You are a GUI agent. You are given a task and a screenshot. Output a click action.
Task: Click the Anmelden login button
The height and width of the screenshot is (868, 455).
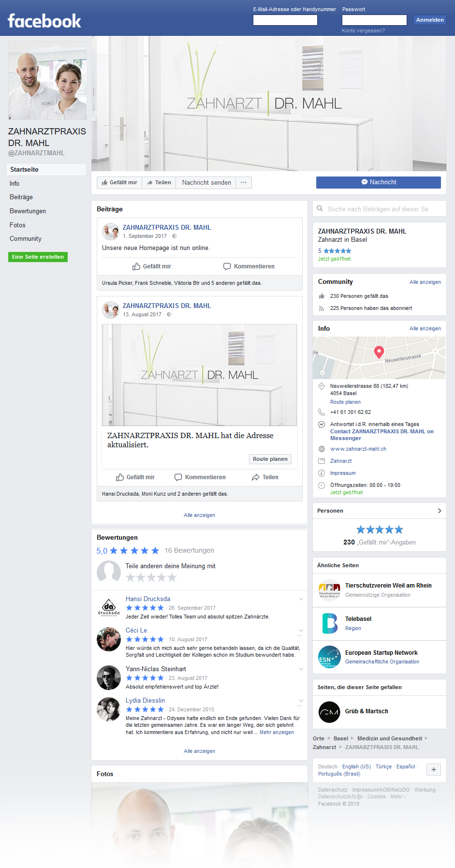(430, 20)
